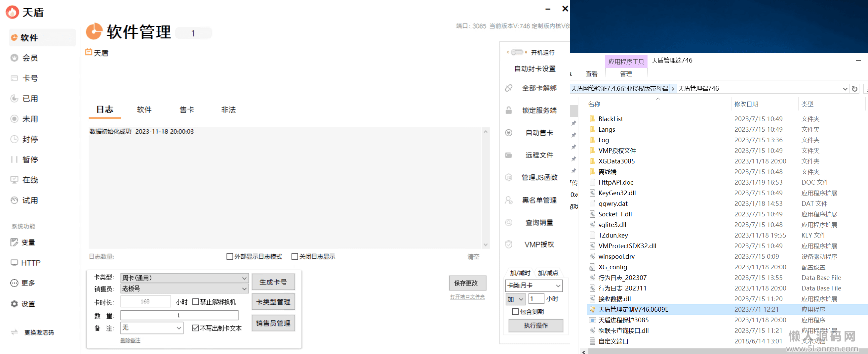Viewport: 868px width, 354px height.
Task: Toggle the 开机运行 startup switch
Action: (x=517, y=52)
